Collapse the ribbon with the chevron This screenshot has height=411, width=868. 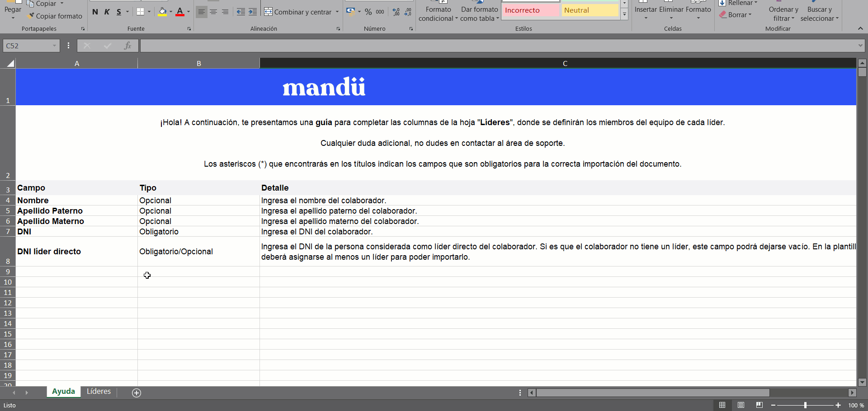coord(860,28)
